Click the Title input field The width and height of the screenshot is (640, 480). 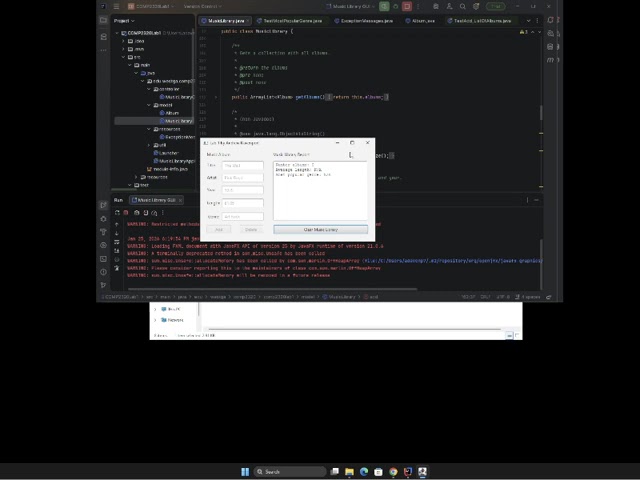242,165
